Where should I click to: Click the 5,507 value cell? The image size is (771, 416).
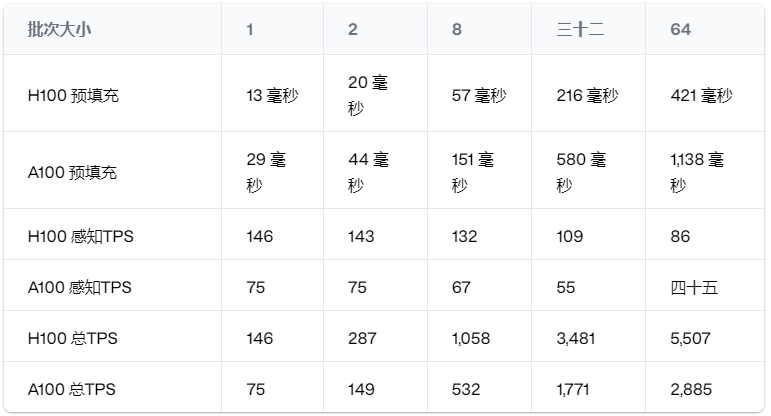coord(690,338)
